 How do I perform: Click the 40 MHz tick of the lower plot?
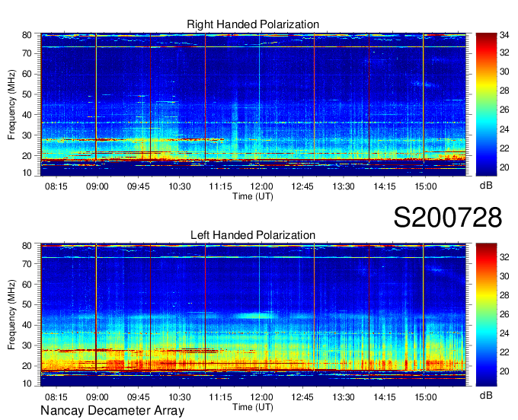click(x=27, y=325)
